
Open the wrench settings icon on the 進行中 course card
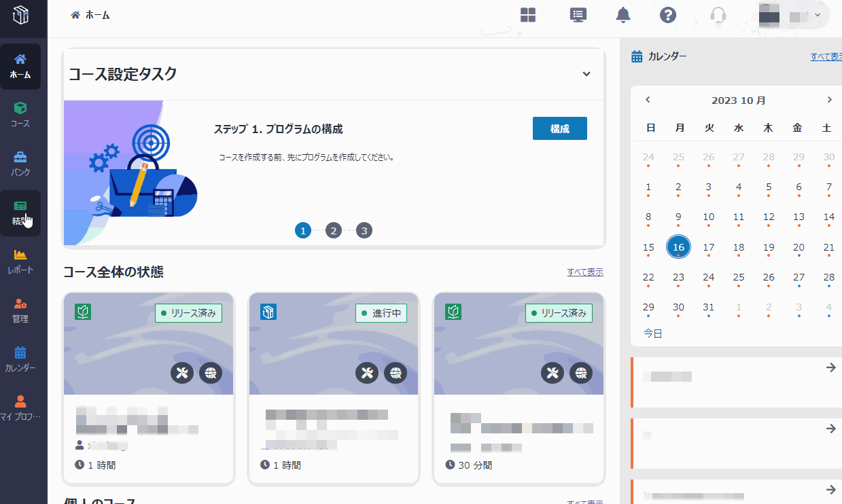(x=366, y=372)
